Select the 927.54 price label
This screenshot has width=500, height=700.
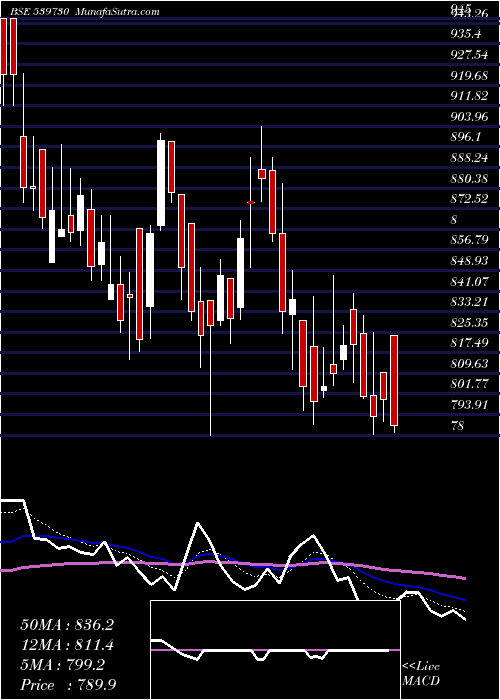(470, 54)
